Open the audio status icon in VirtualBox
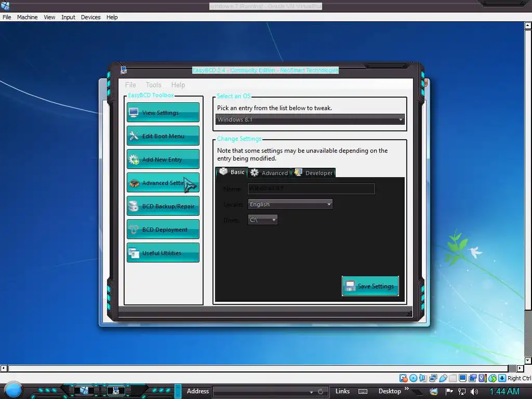 [x=423, y=378]
